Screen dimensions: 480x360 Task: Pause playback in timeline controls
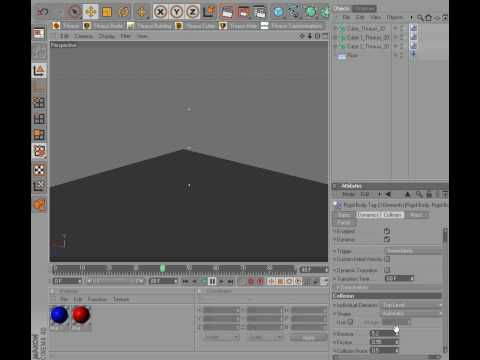[212, 282]
